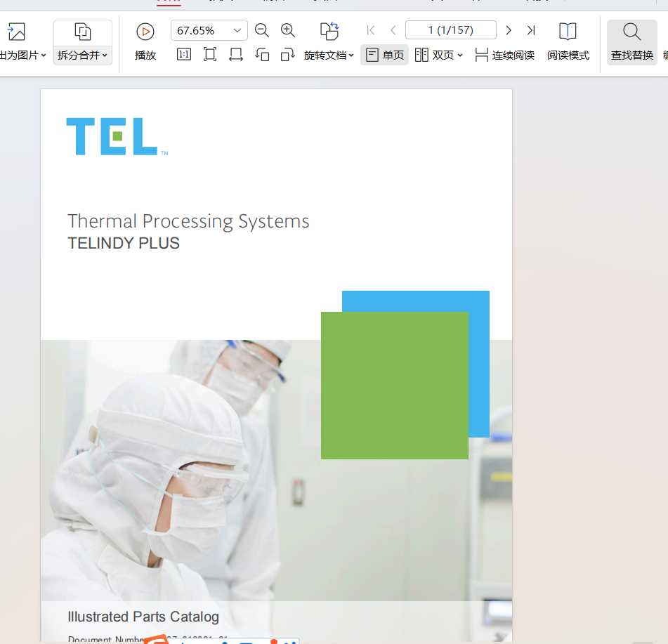Switch to 双页 double page view
The width and height of the screenshot is (668, 644).
[x=438, y=55]
